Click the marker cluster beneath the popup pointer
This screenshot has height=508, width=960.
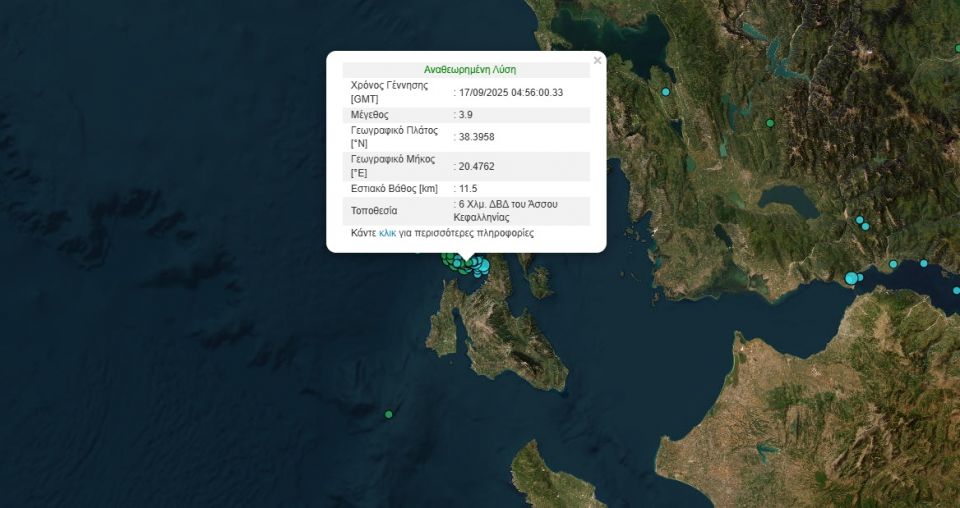(466, 263)
